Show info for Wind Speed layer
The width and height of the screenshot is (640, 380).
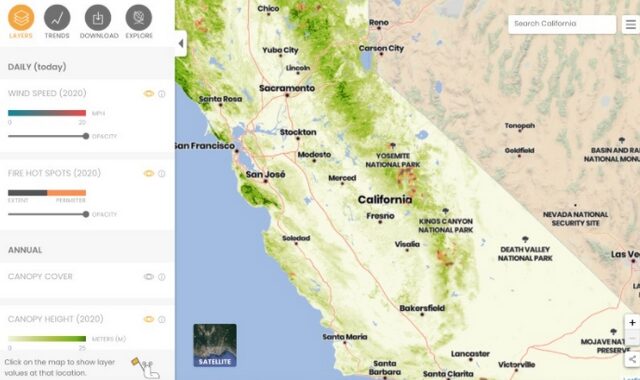(162, 94)
